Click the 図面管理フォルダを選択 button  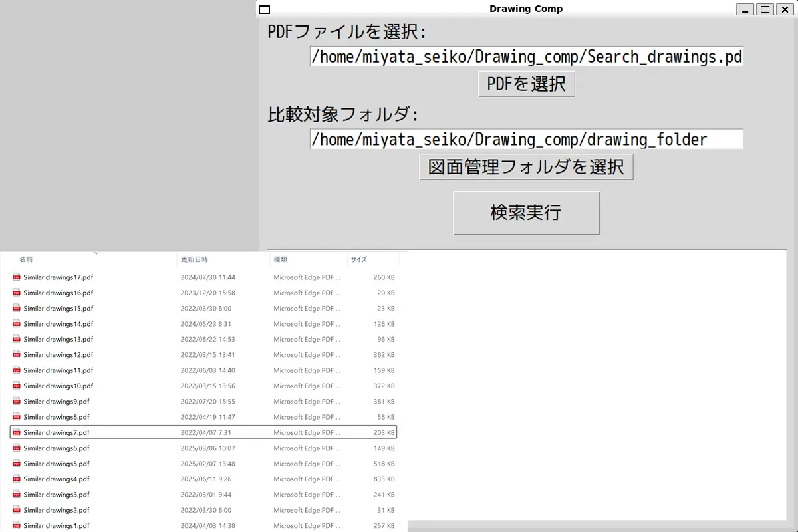[526, 167]
